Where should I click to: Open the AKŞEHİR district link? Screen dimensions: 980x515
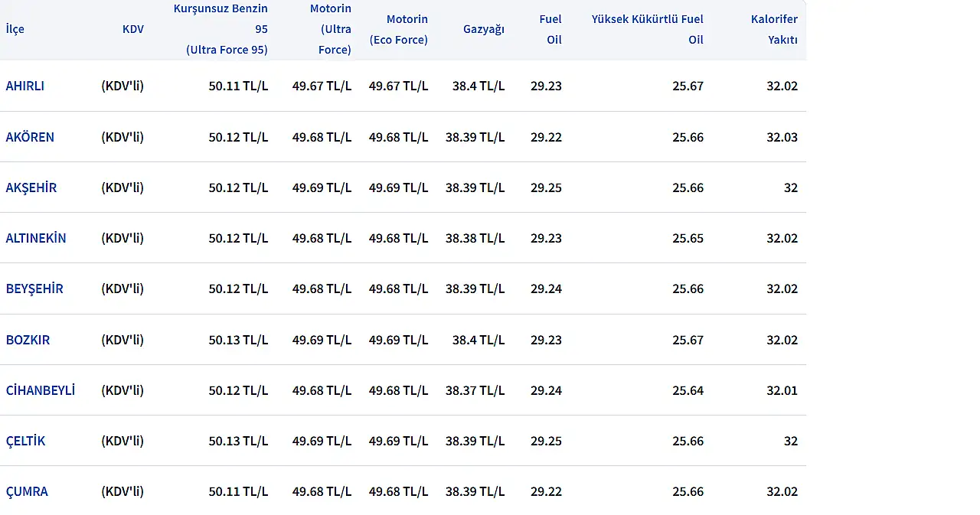point(31,187)
